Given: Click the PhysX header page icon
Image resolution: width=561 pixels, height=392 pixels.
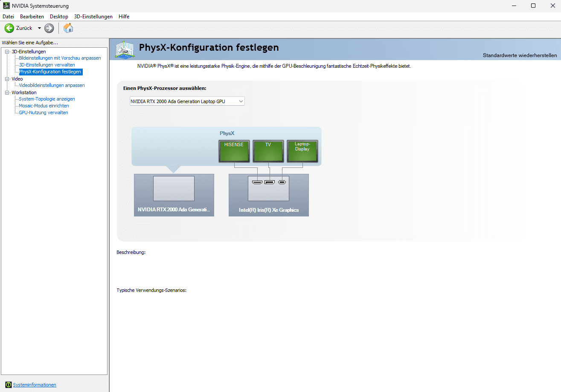Looking at the screenshot, I should (x=125, y=49).
